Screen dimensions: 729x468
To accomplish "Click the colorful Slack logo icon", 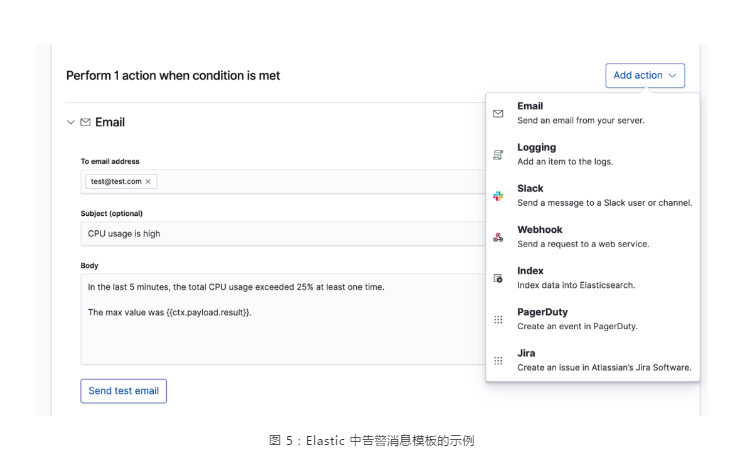I will (x=498, y=196).
